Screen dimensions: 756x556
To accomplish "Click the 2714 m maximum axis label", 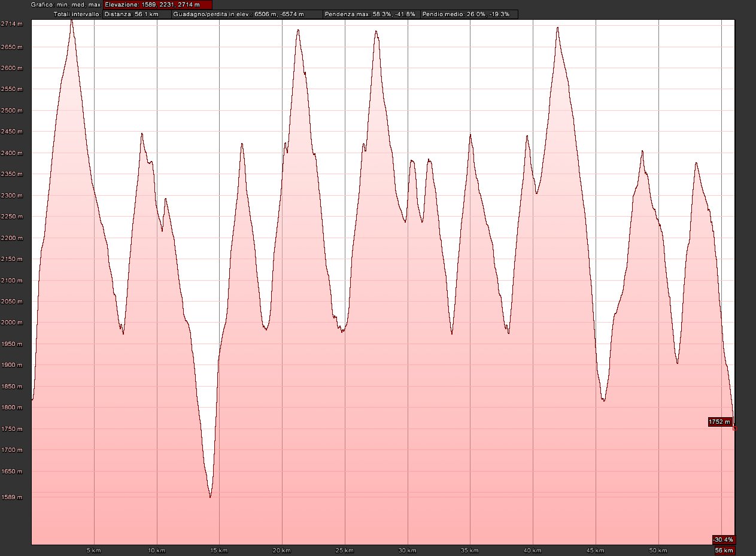I will tap(11, 24).
